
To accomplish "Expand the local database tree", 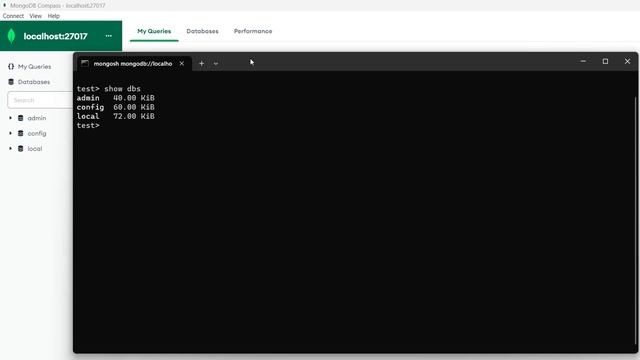I will click(10, 149).
